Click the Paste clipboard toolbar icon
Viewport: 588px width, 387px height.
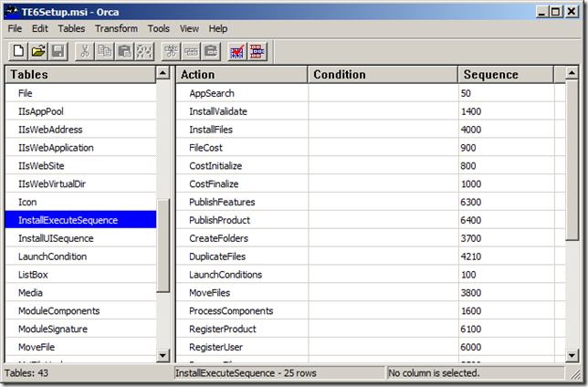coord(124,51)
